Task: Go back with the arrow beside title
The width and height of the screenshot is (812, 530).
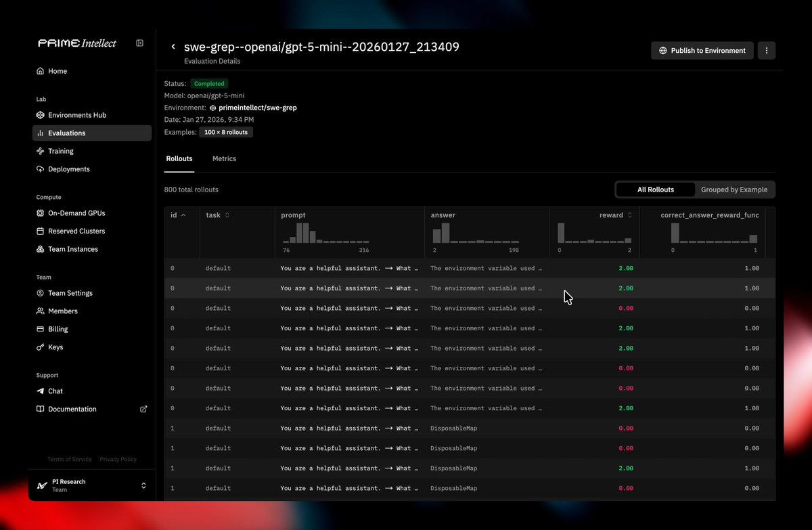Action: (x=173, y=47)
